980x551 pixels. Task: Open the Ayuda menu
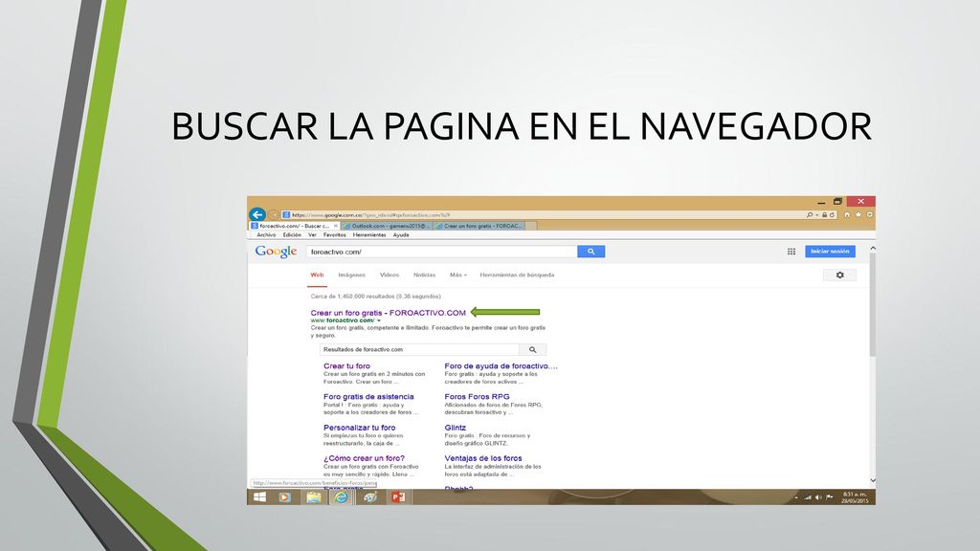(401, 235)
